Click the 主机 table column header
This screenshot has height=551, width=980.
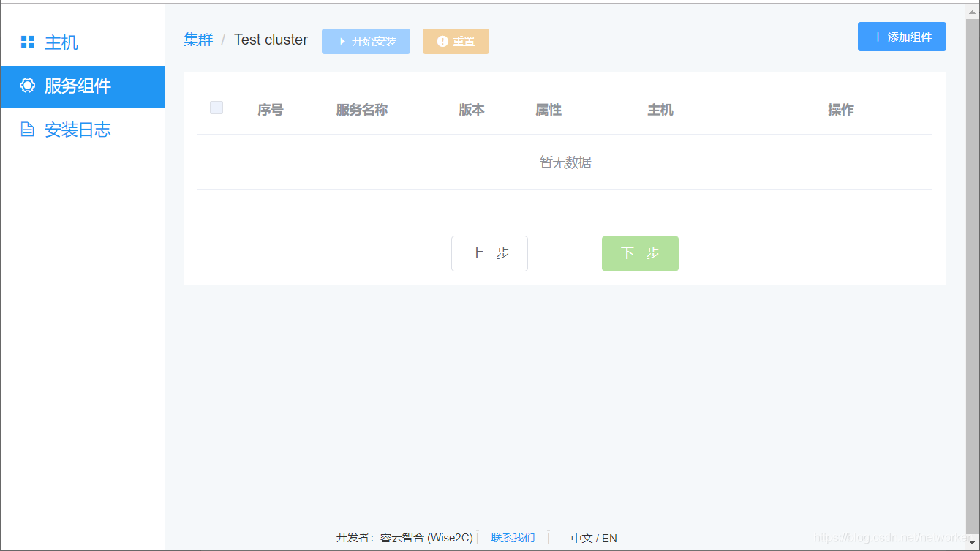point(660,110)
